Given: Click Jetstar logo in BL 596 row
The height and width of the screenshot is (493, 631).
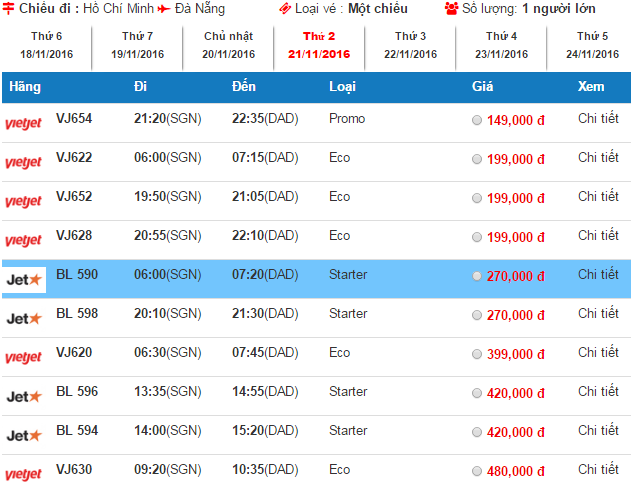Looking at the screenshot, I should coord(24,396).
